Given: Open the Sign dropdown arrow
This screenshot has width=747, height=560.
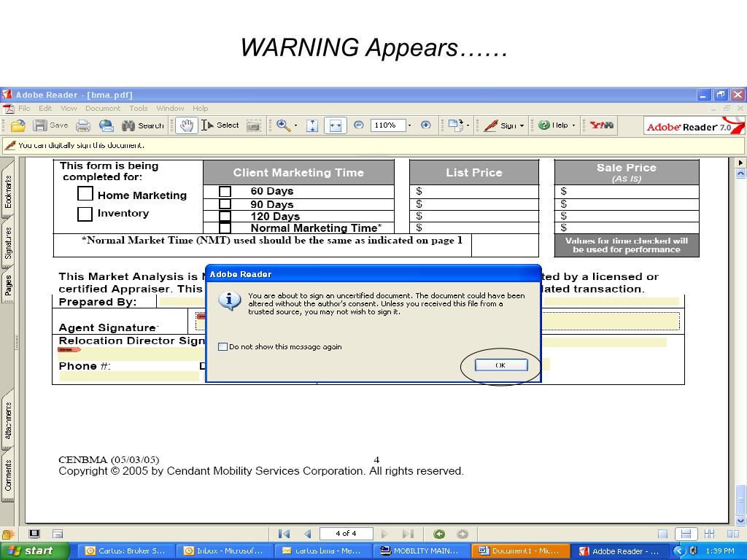Looking at the screenshot, I should click(522, 125).
